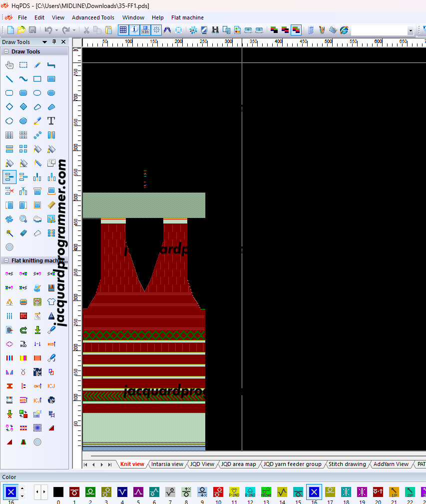426x504 pixels.
Task: Select the gold bar tool icon
Action: (x=51, y=205)
